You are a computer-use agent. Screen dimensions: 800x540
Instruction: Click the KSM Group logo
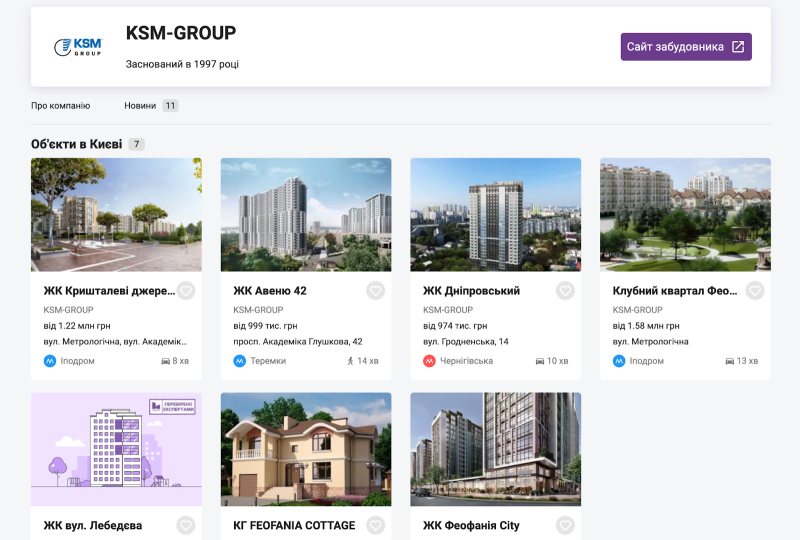tap(78, 47)
